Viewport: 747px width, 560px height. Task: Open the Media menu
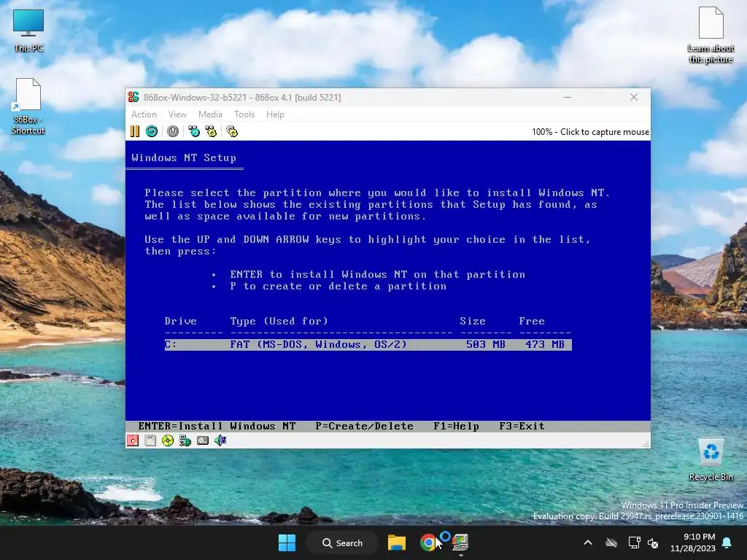click(x=210, y=114)
